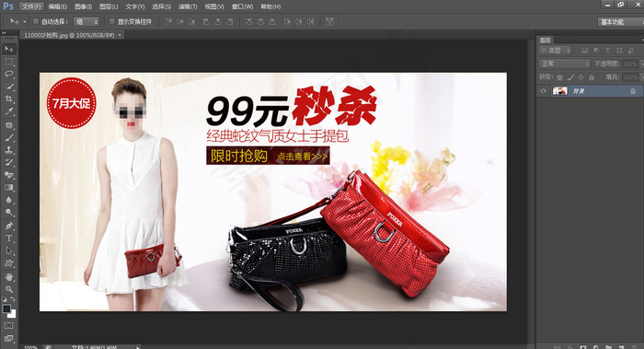Screen dimensions: 644x349
Task: Enable the 自动选择 auto-select checkbox
Action: pos(36,21)
